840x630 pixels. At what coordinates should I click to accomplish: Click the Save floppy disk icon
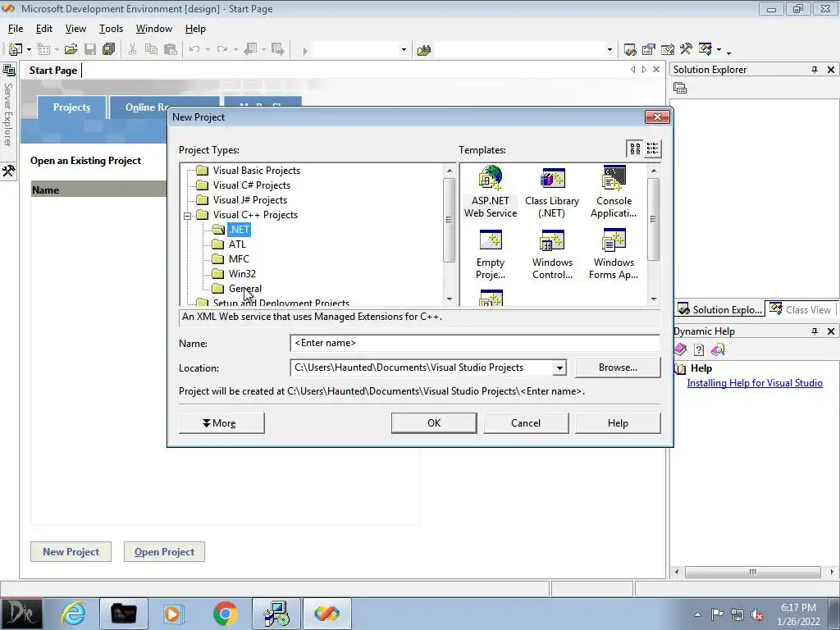point(90,50)
